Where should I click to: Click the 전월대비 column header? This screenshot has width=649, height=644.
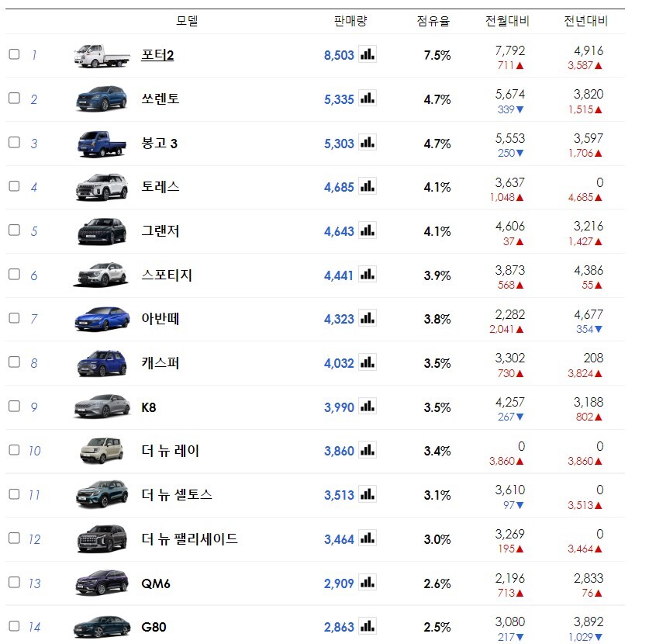pyautogui.click(x=507, y=21)
